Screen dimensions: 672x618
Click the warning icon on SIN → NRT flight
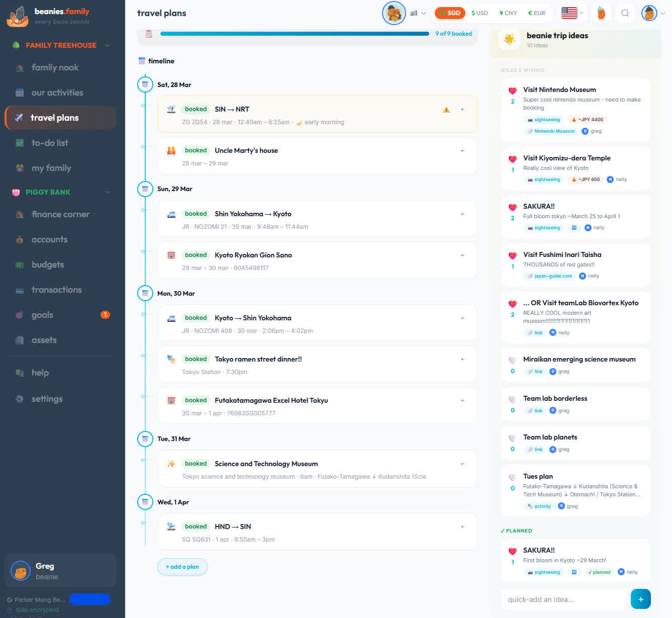446,110
